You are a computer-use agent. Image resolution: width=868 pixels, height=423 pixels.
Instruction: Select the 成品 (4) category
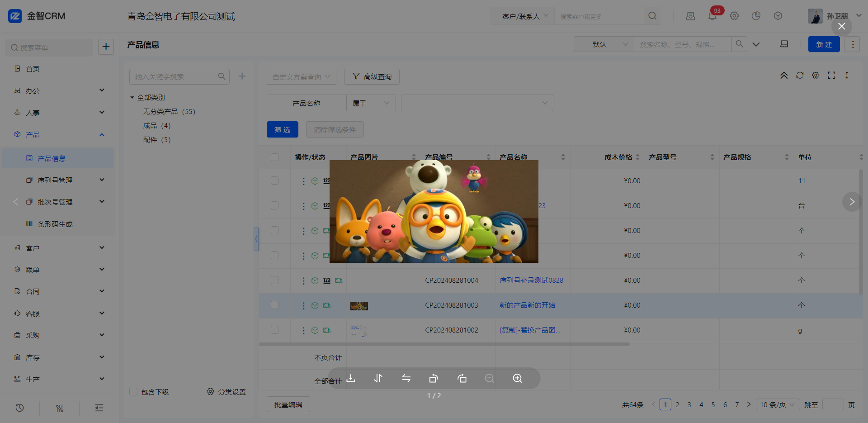(157, 125)
